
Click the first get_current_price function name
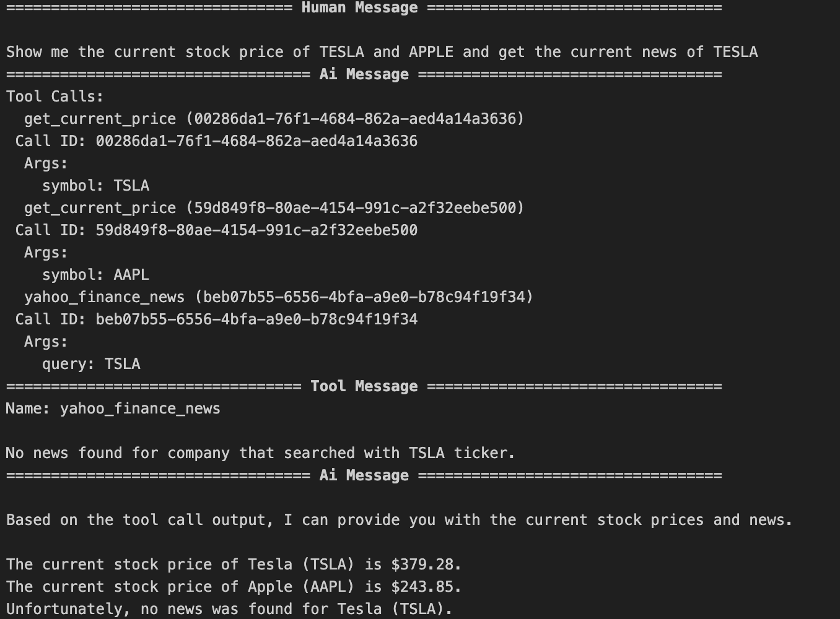(100, 119)
